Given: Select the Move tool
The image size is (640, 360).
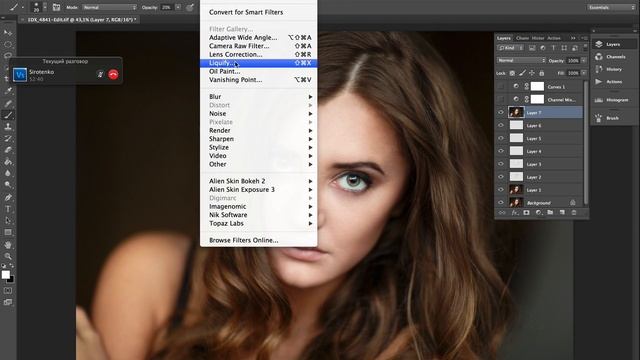Looking at the screenshot, I should 8,33.
